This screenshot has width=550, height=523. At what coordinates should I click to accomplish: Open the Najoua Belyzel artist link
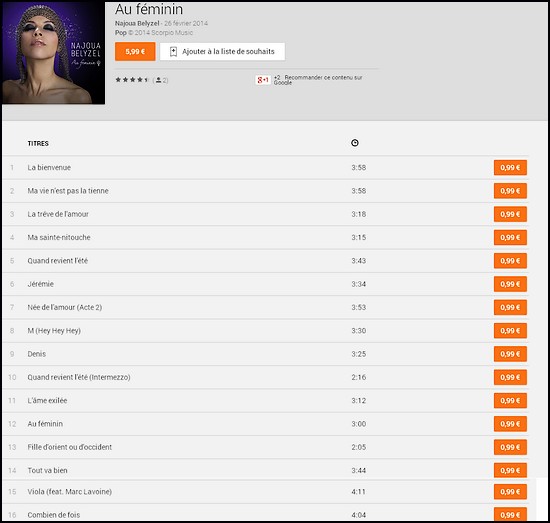coord(137,24)
